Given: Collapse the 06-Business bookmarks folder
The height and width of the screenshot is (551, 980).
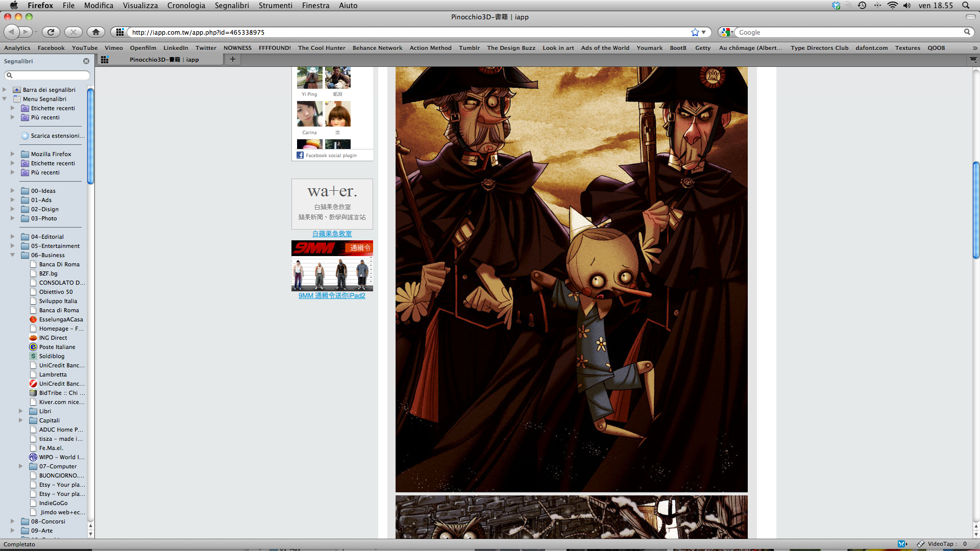Looking at the screenshot, I should coord(13,255).
